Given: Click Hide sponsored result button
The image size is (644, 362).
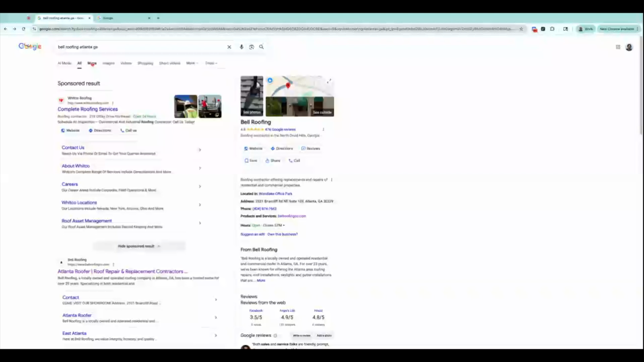Looking at the screenshot, I should 139,246.
